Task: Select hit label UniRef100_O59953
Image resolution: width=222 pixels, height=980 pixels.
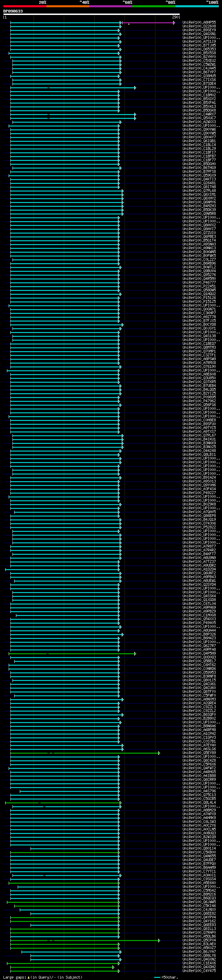Action: 199,673
